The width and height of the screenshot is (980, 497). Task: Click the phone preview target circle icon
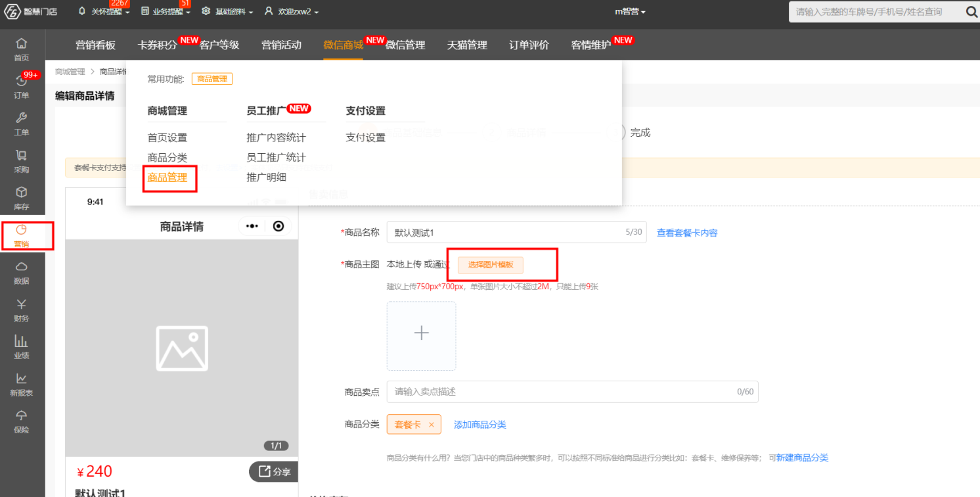(278, 226)
